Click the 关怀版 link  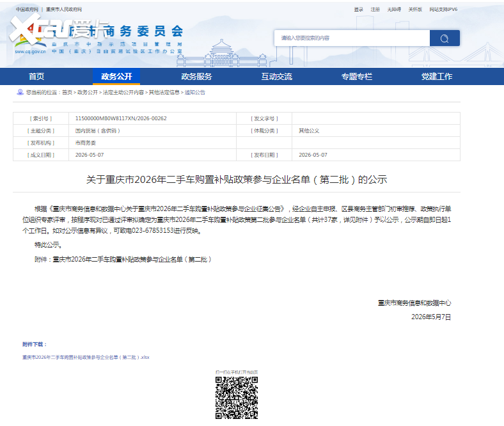coord(415,10)
